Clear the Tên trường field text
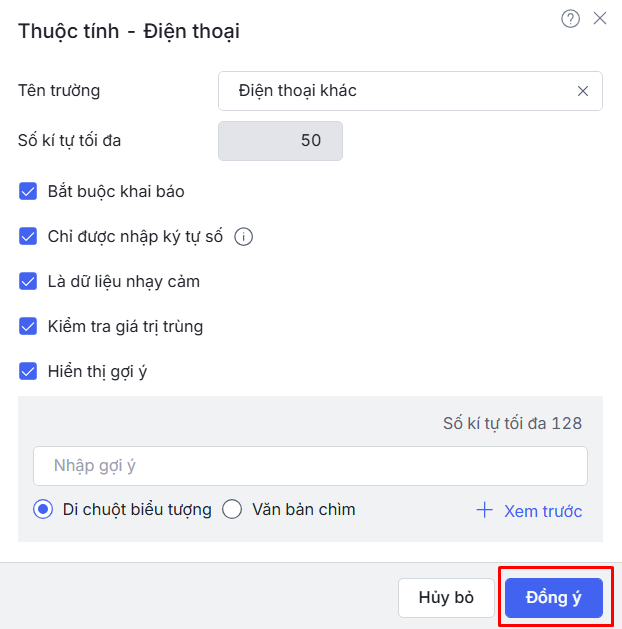 coord(583,91)
